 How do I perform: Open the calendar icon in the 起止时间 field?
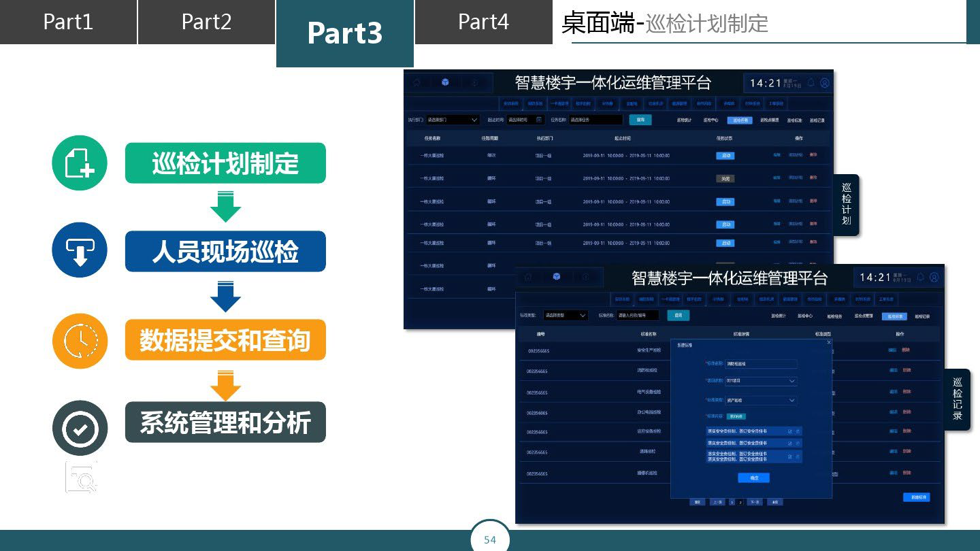pos(539,119)
